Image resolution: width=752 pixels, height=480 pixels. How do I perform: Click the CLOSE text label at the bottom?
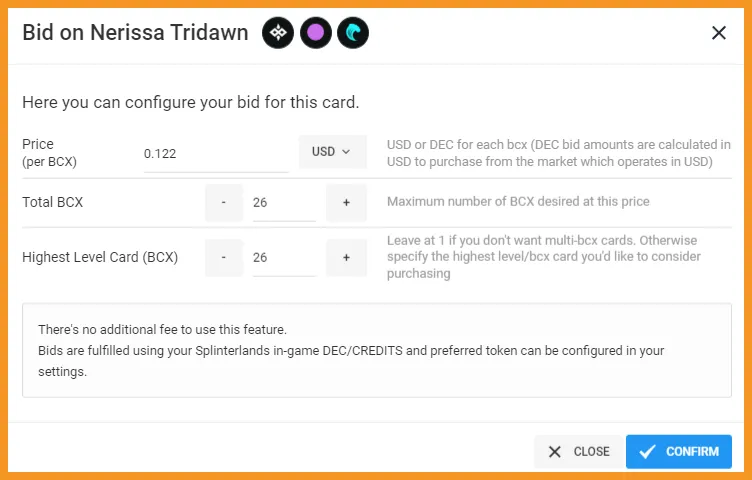pyautogui.click(x=591, y=452)
